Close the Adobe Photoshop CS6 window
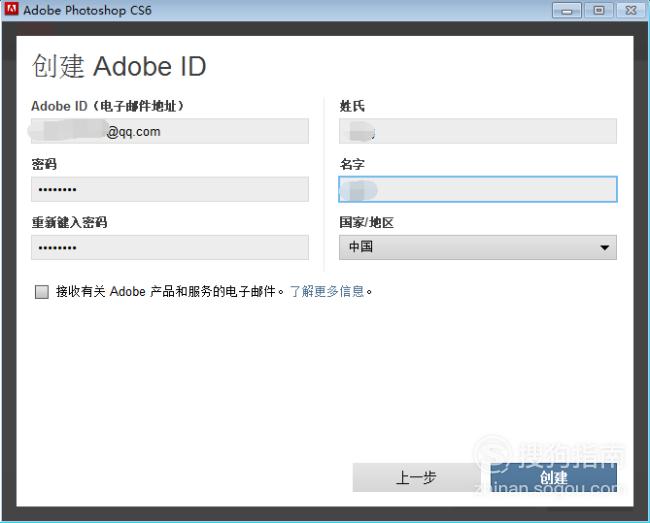Screen dimensions: 650x523 (631, 10)
